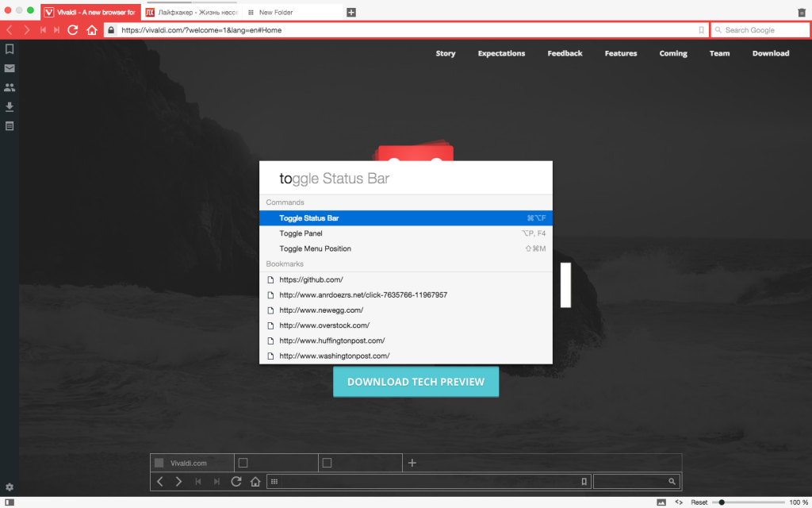
Task: Open page actions in the status bar
Action: 679,502
